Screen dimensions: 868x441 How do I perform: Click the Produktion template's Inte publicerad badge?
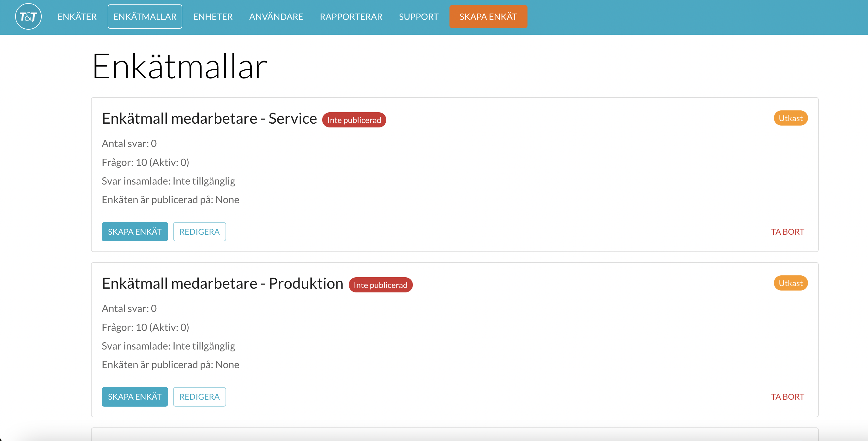click(x=380, y=285)
